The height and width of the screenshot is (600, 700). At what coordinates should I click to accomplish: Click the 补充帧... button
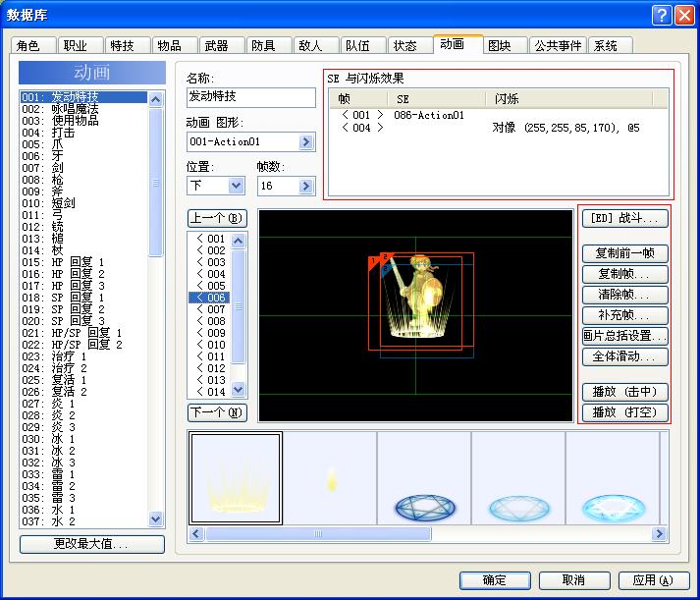(625, 315)
